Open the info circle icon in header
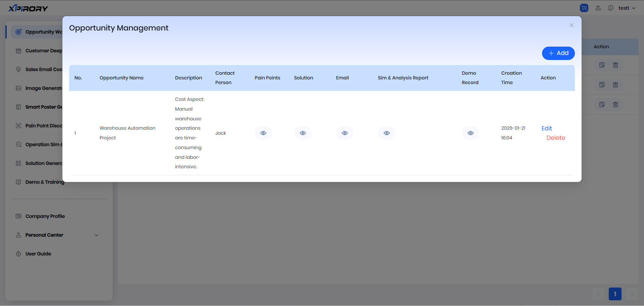The image size is (644, 306). pos(610,8)
